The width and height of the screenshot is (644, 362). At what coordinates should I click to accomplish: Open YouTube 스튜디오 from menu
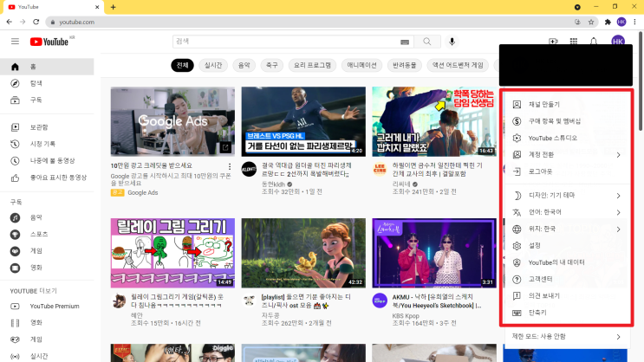tap(567, 139)
